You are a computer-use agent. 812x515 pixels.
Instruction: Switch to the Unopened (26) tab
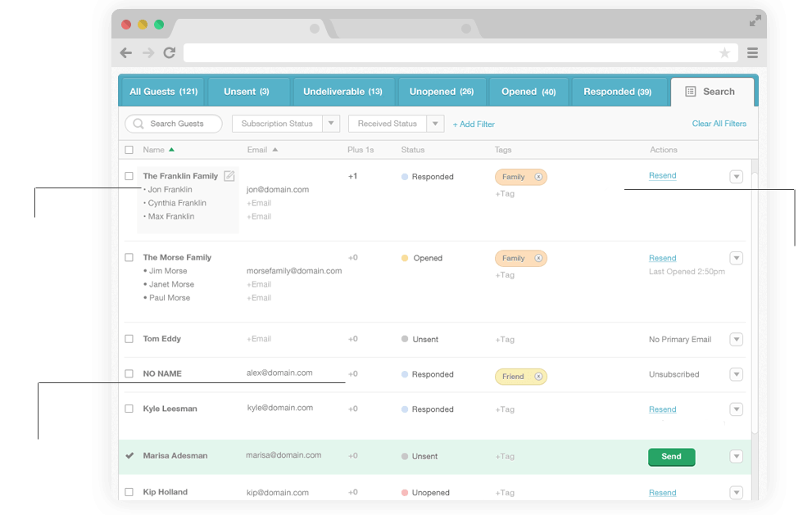tap(442, 92)
